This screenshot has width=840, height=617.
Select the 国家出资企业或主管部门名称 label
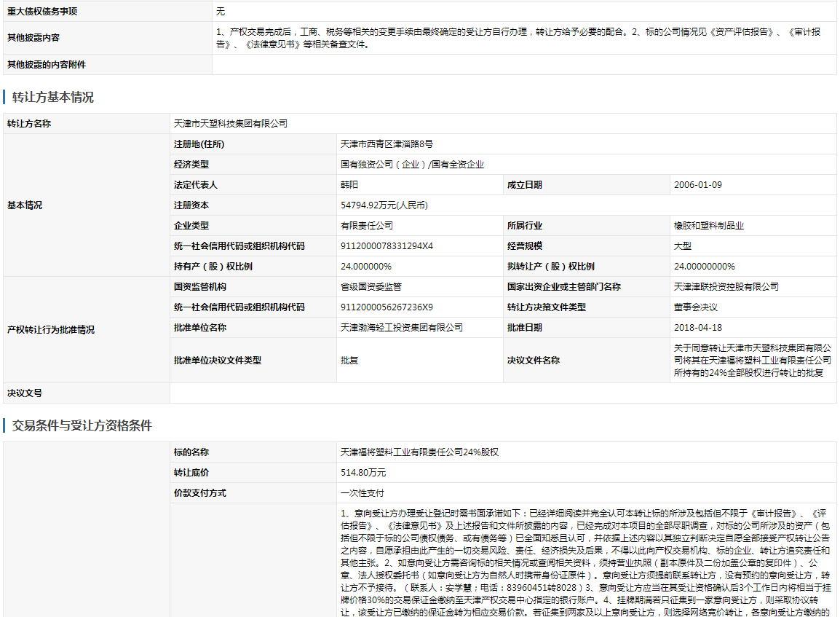(x=563, y=286)
